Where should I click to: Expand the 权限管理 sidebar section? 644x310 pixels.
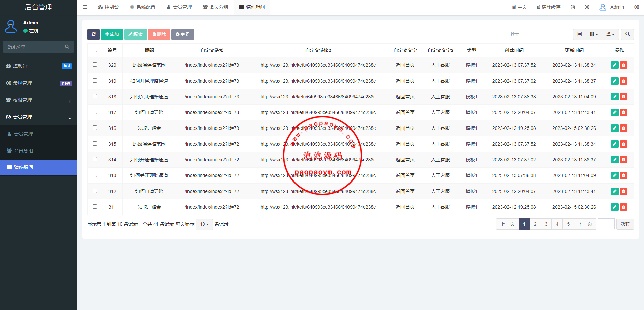click(x=39, y=100)
